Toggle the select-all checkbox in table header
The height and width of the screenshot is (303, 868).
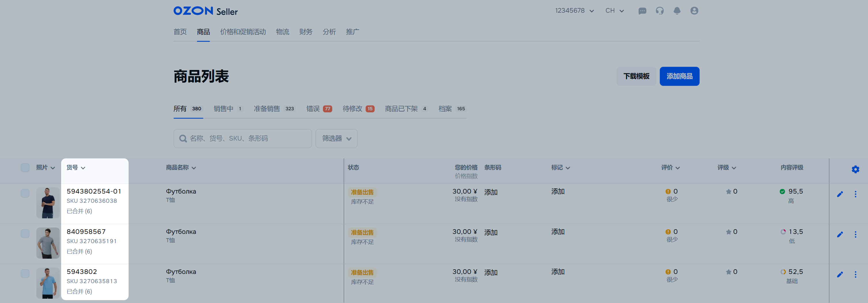[x=25, y=168]
